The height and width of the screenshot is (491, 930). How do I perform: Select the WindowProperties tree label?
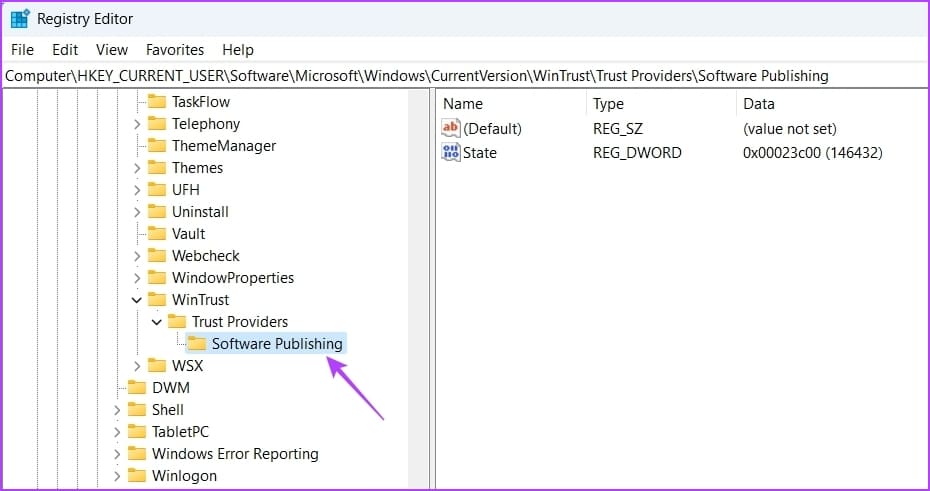233,278
